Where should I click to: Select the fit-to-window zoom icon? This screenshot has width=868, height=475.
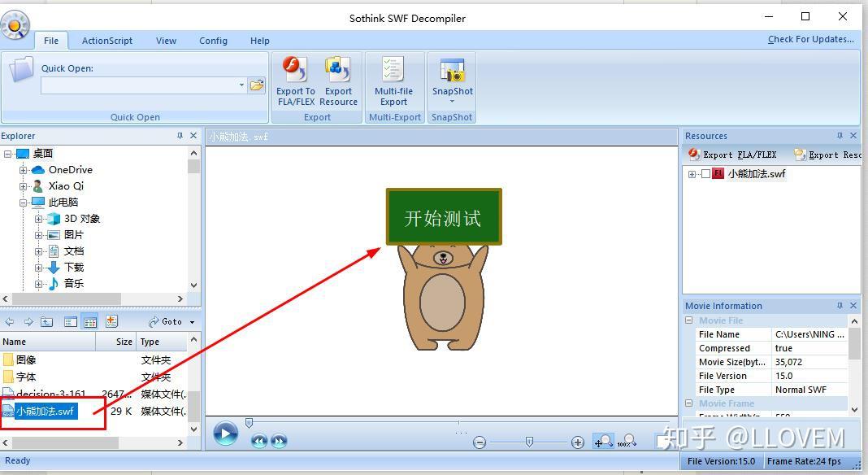tap(603, 441)
